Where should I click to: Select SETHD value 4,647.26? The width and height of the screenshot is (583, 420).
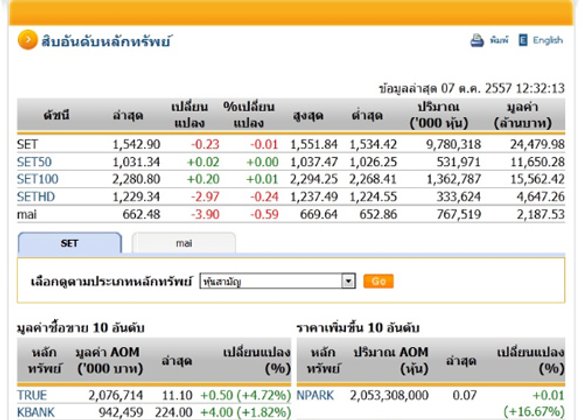point(541,197)
